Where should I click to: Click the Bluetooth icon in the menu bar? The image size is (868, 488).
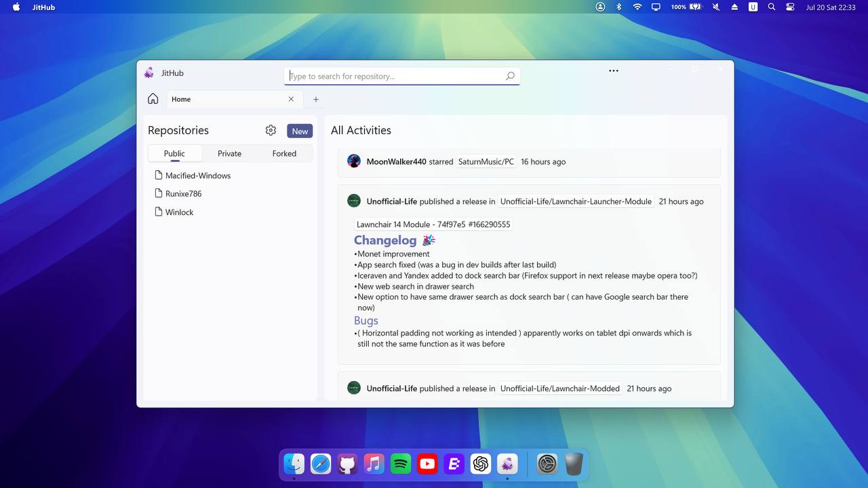click(618, 7)
